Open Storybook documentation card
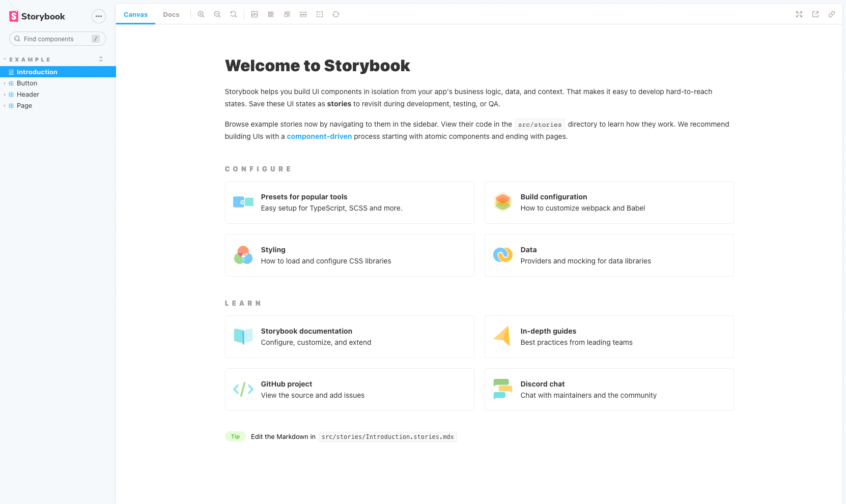The width and height of the screenshot is (846, 504). point(350,337)
